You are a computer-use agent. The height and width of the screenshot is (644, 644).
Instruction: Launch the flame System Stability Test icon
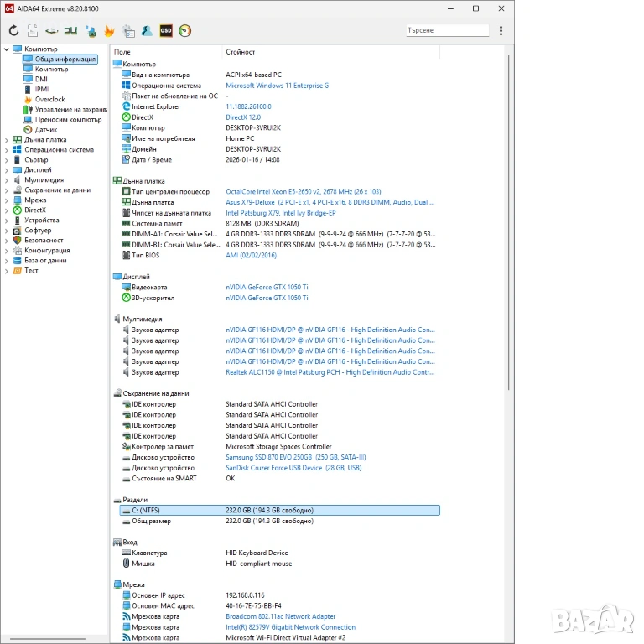pyautogui.click(x=109, y=31)
